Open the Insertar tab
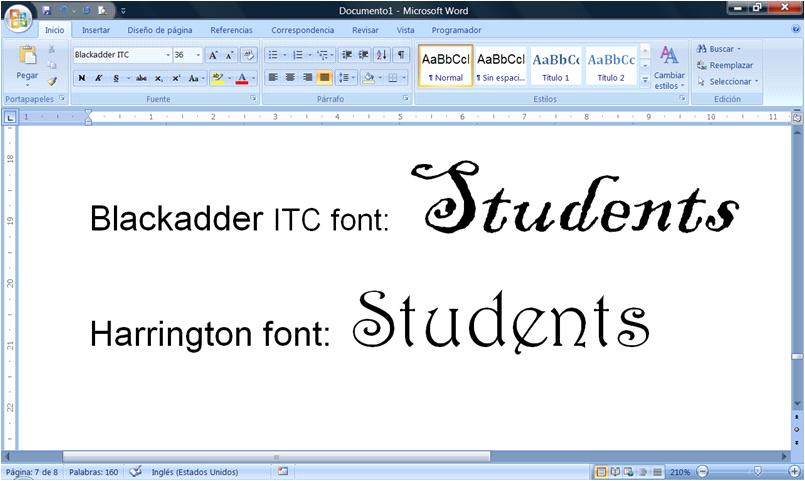This screenshot has height=481, width=805. [96, 30]
